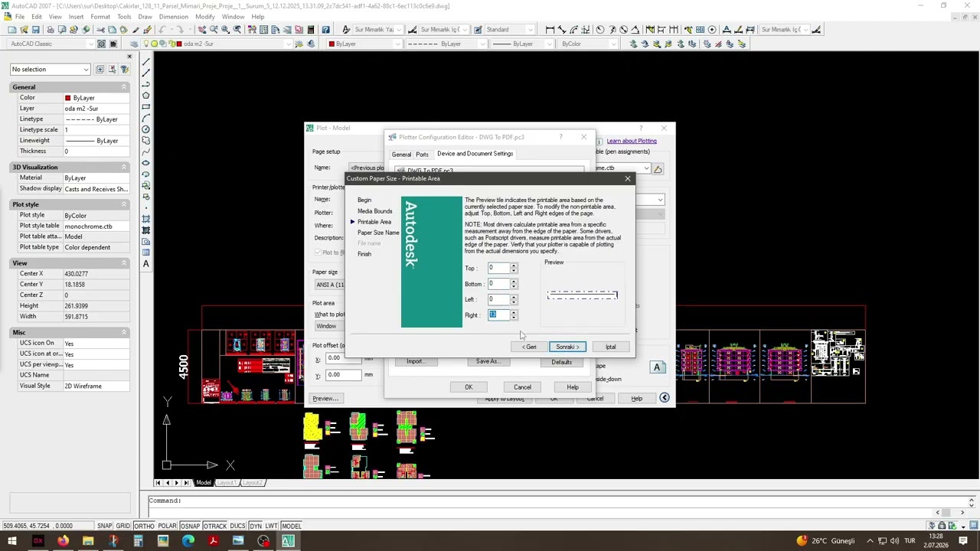Collapse the 3D Visualization section

123,167
